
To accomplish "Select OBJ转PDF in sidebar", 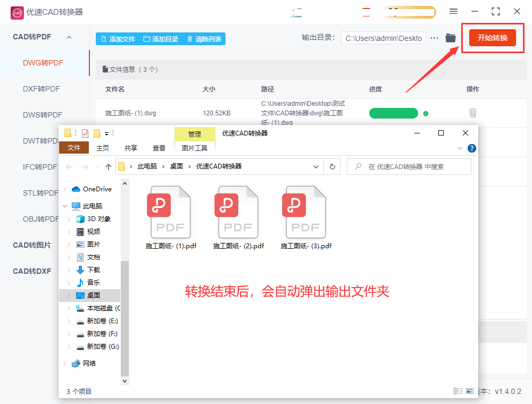I will (x=40, y=219).
